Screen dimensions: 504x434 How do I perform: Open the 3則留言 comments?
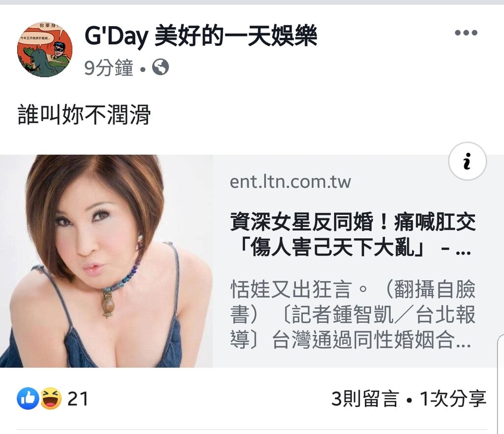[x=365, y=399]
